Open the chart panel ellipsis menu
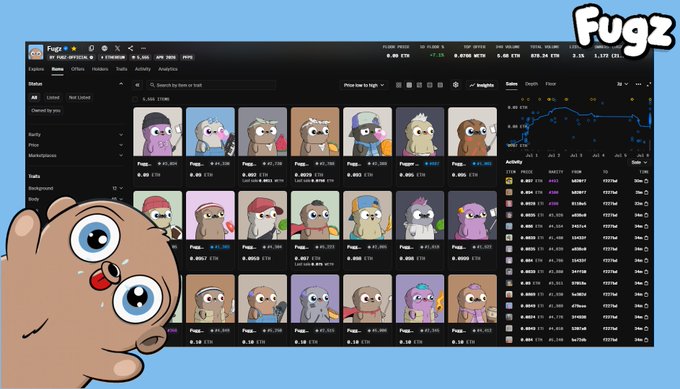Image resolution: width=680 pixels, height=389 pixels. click(638, 84)
